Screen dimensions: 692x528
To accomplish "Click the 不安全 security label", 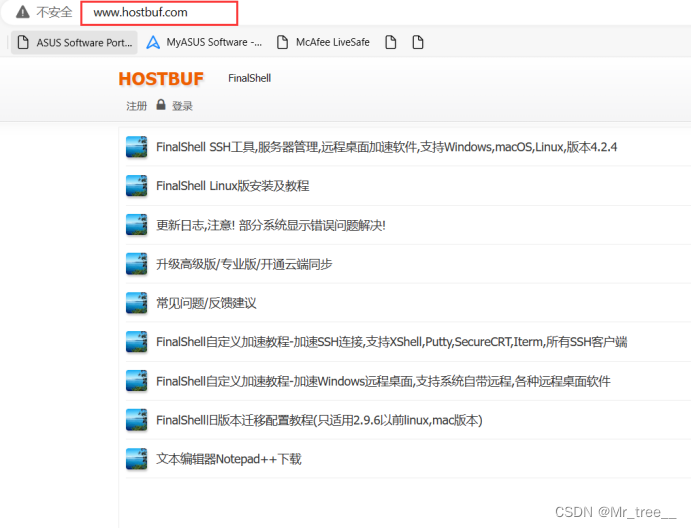I will [x=54, y=12].
